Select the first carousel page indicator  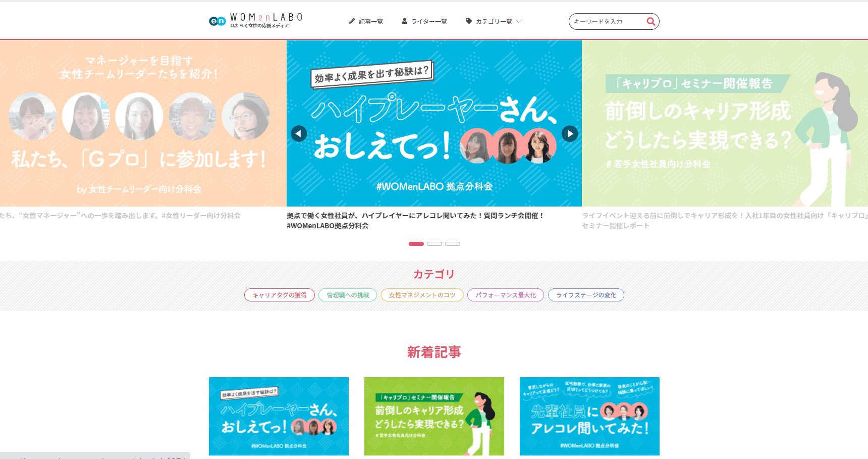416,244
